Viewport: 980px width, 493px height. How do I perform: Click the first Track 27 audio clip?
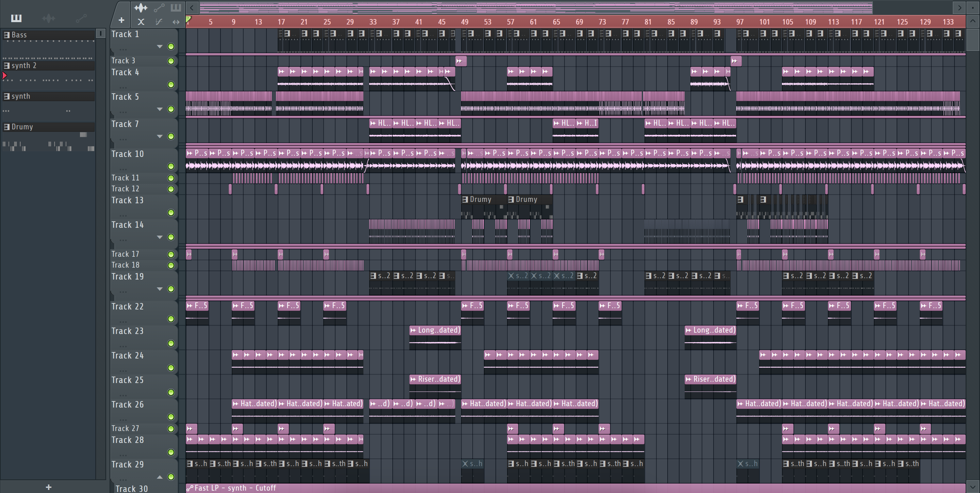tap(191, 429)
